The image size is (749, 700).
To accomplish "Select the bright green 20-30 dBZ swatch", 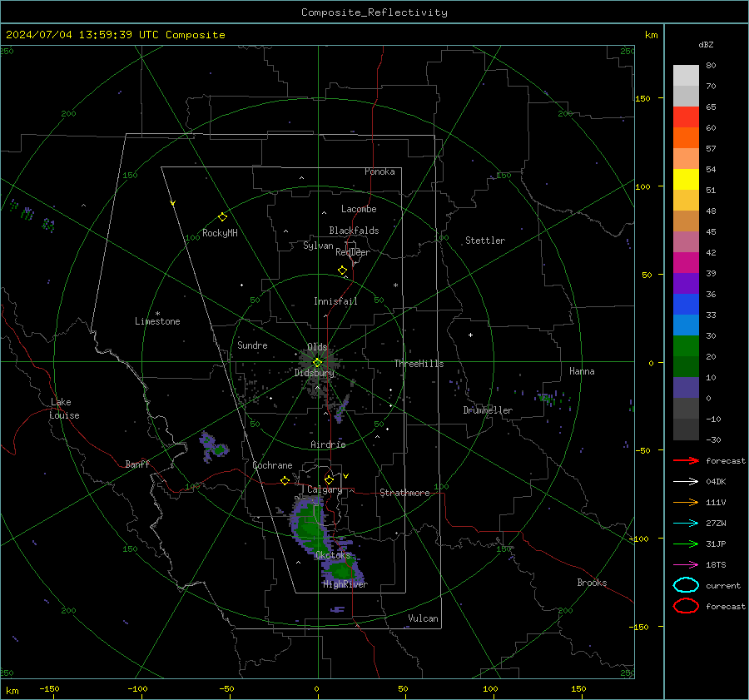I will point(686,346).
